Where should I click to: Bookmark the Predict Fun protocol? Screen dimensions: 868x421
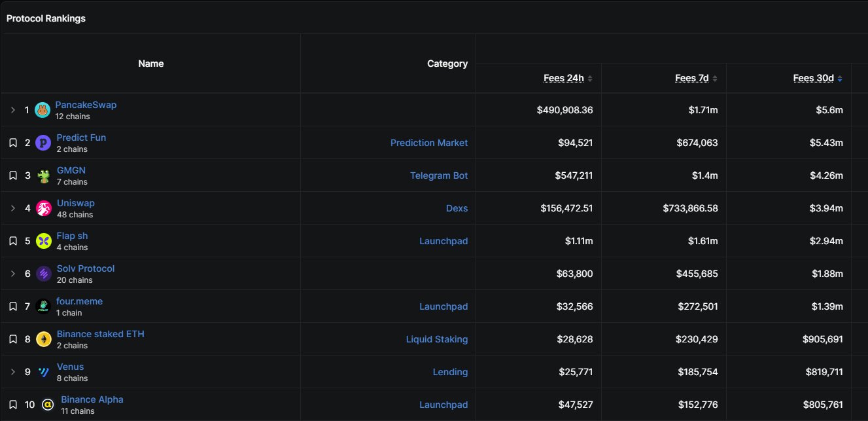[x=13, y=143]
